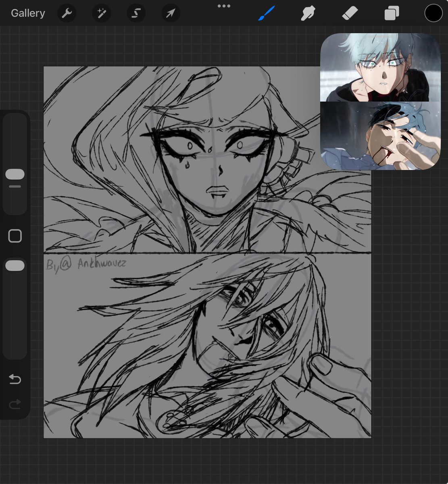The height and width of the screenshot is (484, 448).
Task: Open the Actions wrench menu
Action: click(x=67, y=14)
